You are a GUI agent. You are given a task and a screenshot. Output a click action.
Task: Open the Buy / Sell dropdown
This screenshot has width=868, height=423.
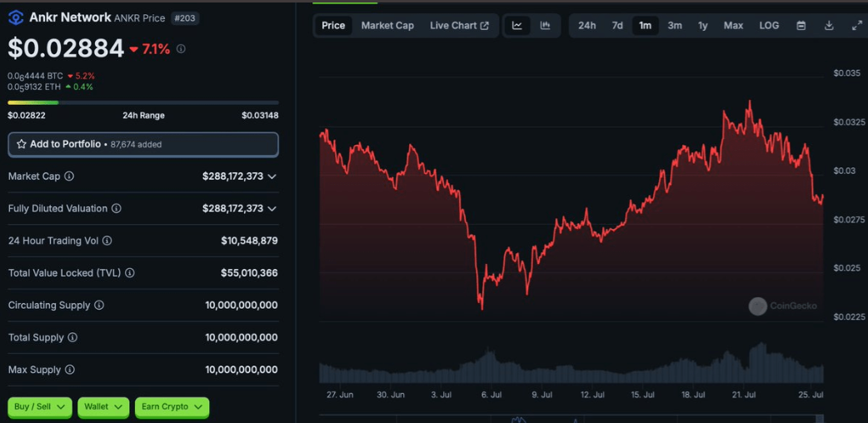coord(40,407)
